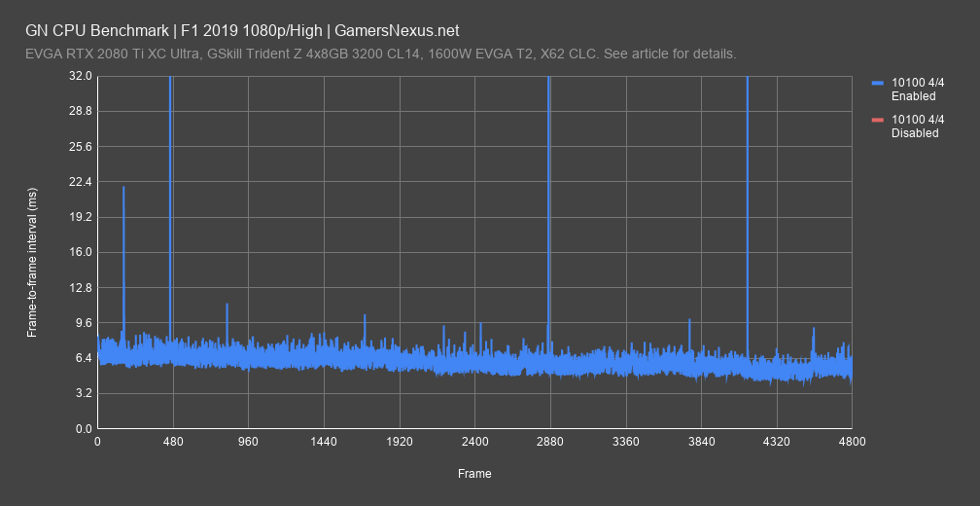This screenshot has height=506, width=980.
Task: Click the 32.0 y-axis label
Action: (82, 76)
